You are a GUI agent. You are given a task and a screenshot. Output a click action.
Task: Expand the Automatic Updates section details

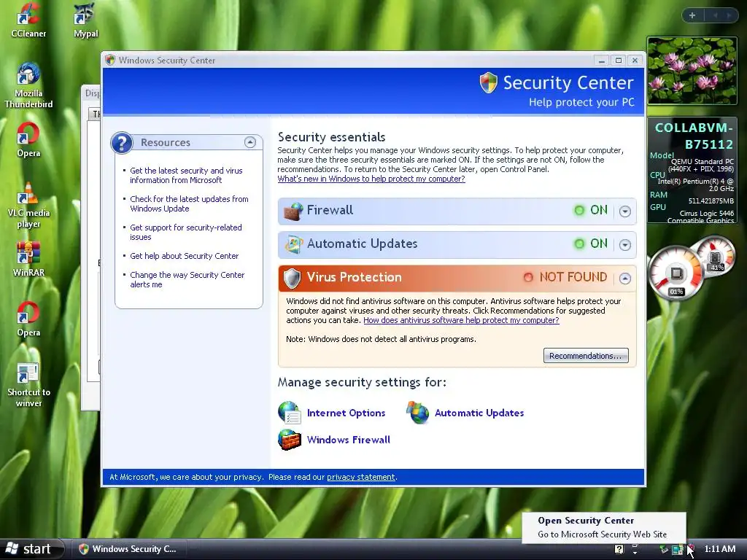(625, 244)
